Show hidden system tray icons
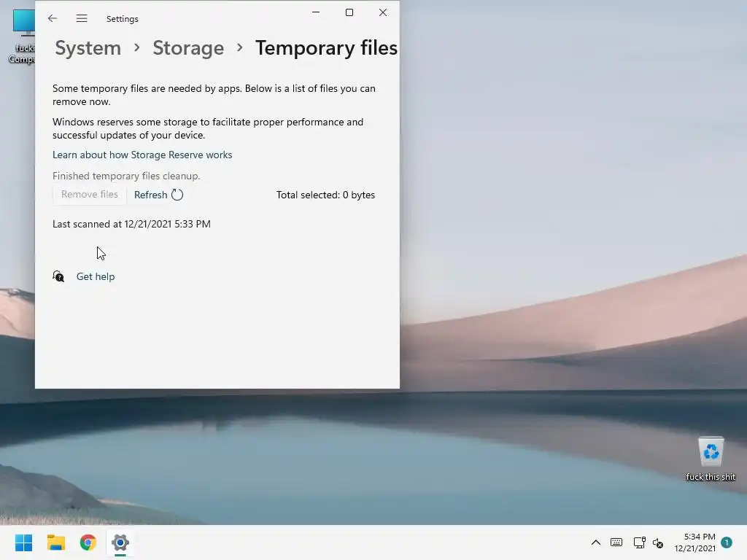Screen dimensions: 747x560 (596, 542)
